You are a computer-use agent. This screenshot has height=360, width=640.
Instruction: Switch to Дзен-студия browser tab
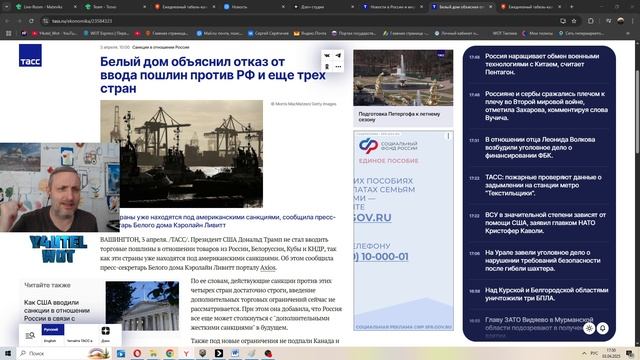pyautogui.click(x=322, y=7)
